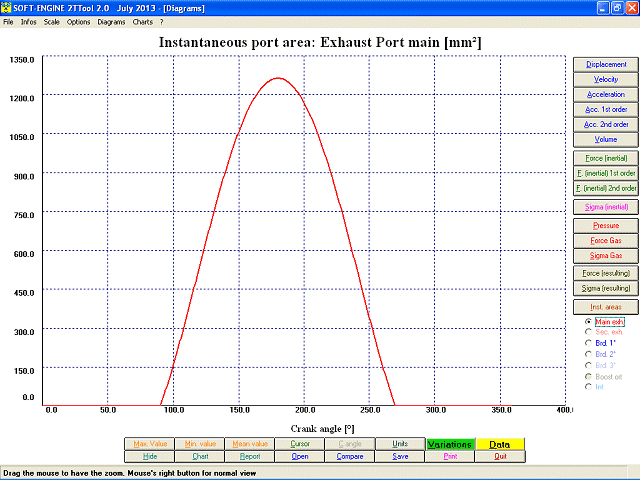
Task: Show the Force (resulting) diagram
Action: (606, 273)
